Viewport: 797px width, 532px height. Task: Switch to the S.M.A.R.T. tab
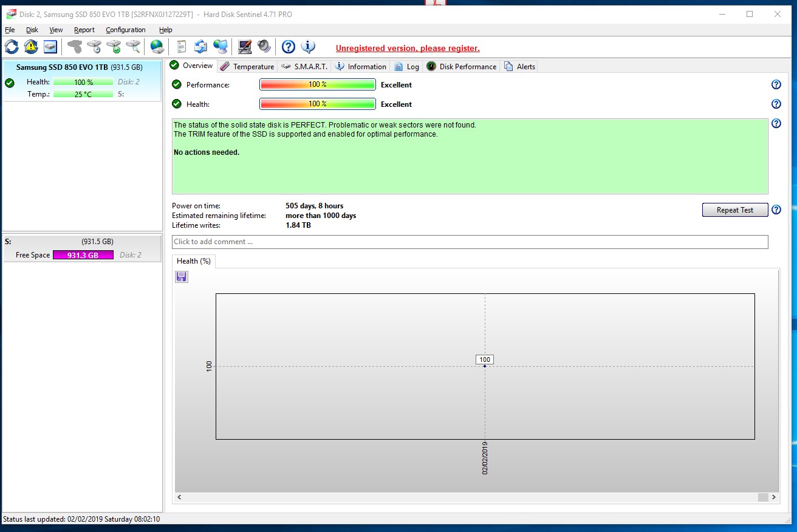click(304, 66)
